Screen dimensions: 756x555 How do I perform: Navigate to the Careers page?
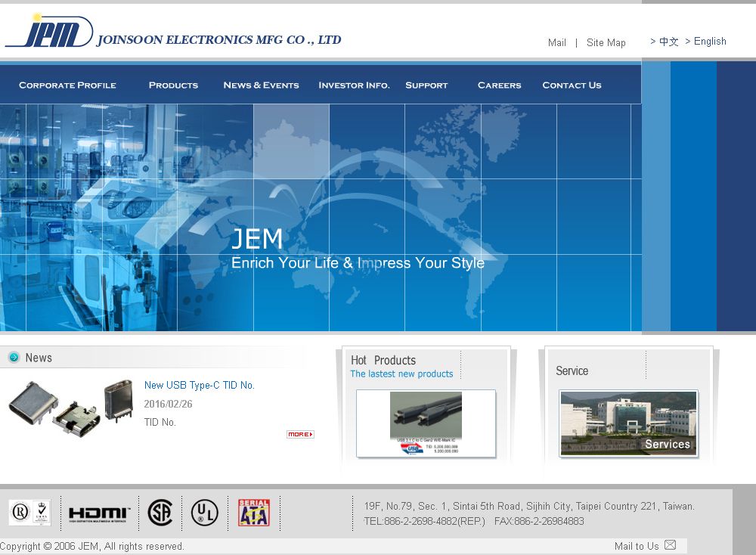[x=499, y=85]
